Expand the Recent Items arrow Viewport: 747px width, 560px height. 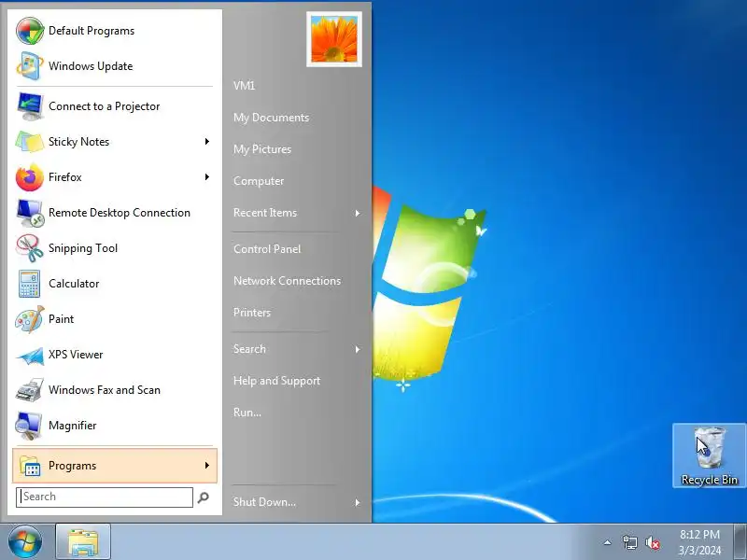click(358, 214)
